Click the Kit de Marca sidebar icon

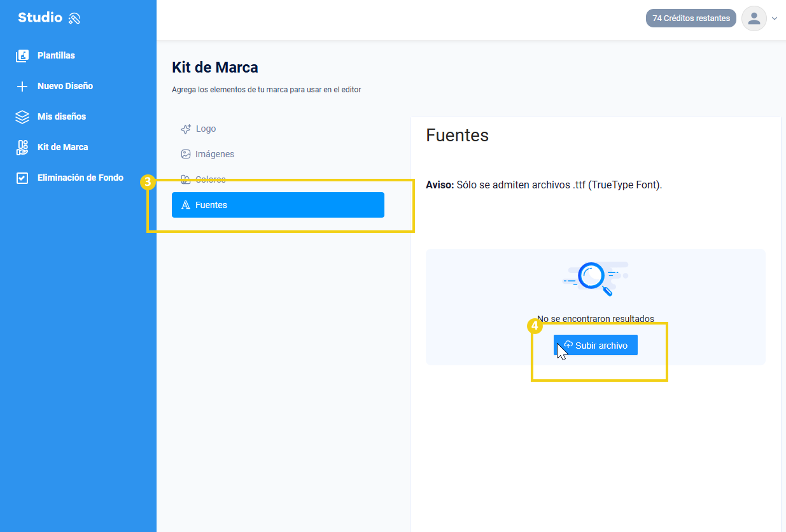click(x=22, y=147)
